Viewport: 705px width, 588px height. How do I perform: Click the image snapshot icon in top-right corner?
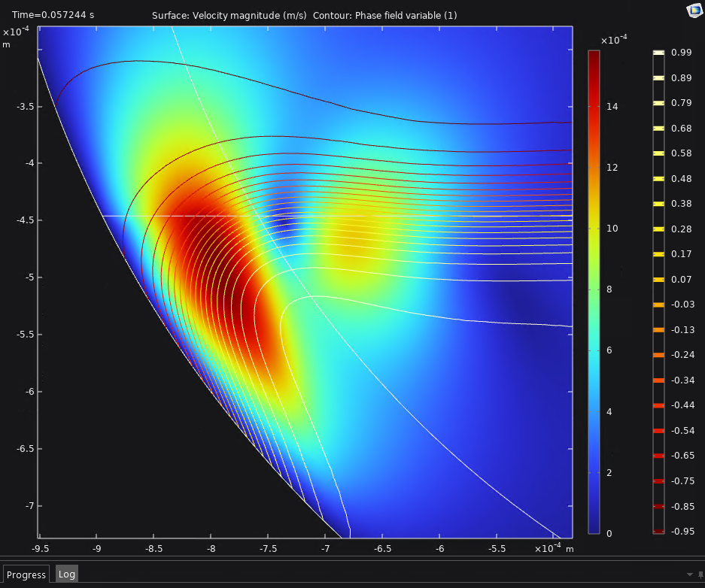693,9
